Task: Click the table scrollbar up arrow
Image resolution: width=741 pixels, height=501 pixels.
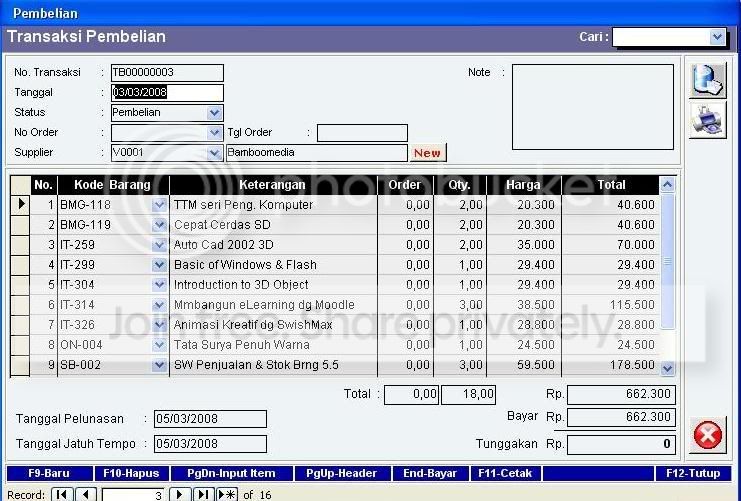Action: [x=667, y=185]
